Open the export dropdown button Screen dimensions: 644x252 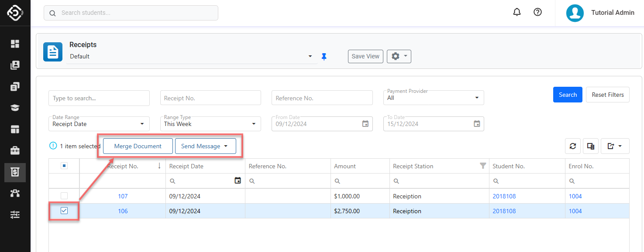(x=615, y=146)
